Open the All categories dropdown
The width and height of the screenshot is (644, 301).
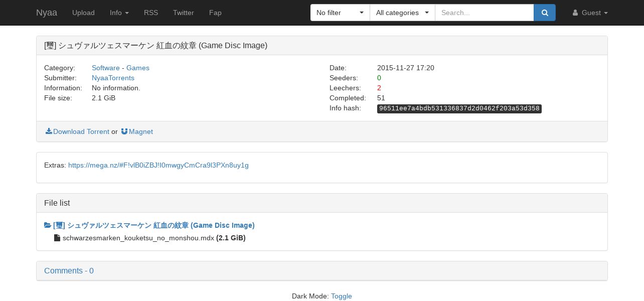pos(402,13)
